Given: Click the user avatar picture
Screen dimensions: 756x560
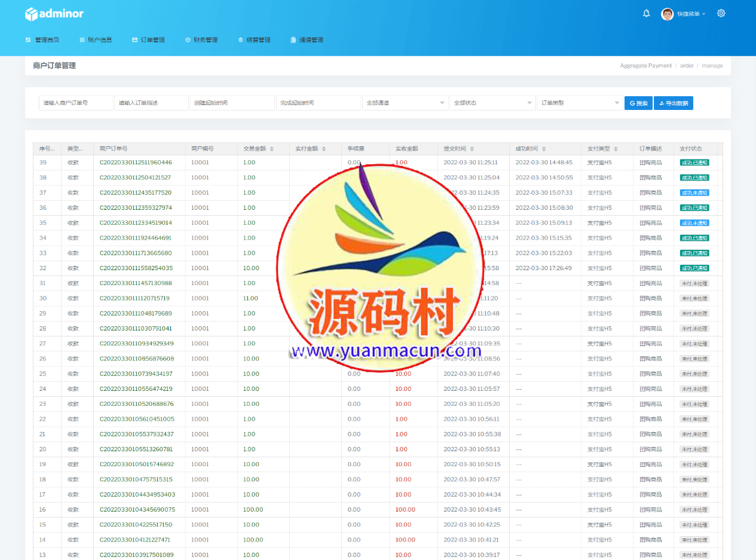Looking at the screenshot, I should (667, 14).
